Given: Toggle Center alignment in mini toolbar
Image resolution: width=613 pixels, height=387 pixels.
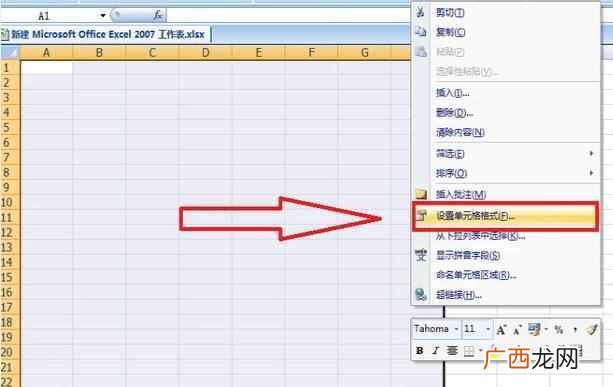Looking at the screenshot, I should coord(452,350).
